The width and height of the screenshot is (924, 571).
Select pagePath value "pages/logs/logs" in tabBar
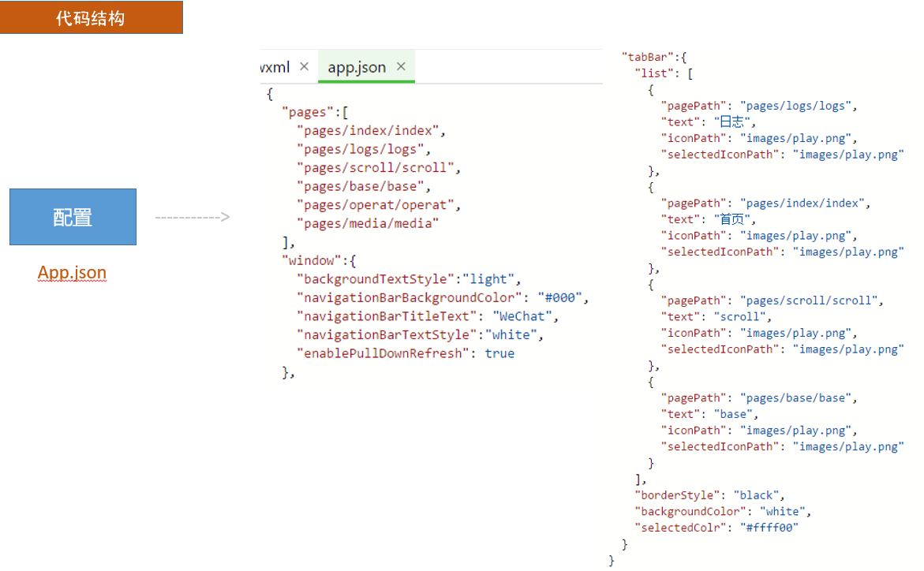tap(795, 106)
